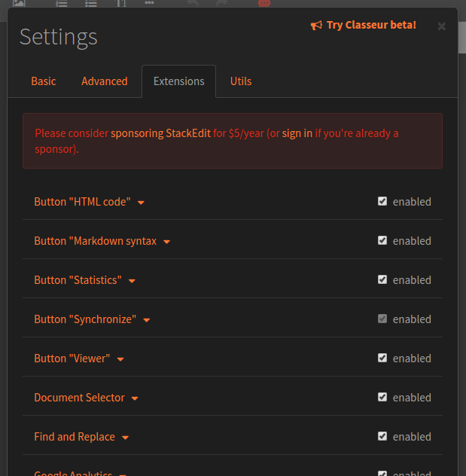
Task: Select the Utils tab
Action: [241, 81]
